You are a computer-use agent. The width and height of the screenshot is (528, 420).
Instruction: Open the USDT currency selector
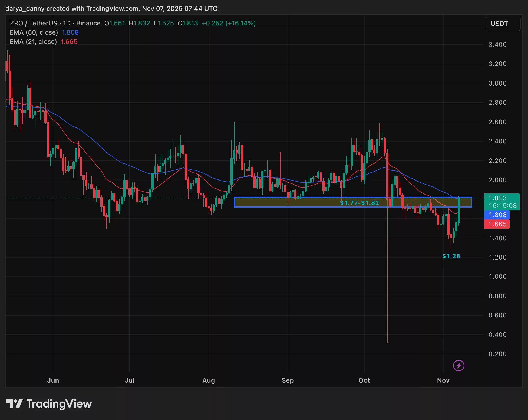coord(502,24)
